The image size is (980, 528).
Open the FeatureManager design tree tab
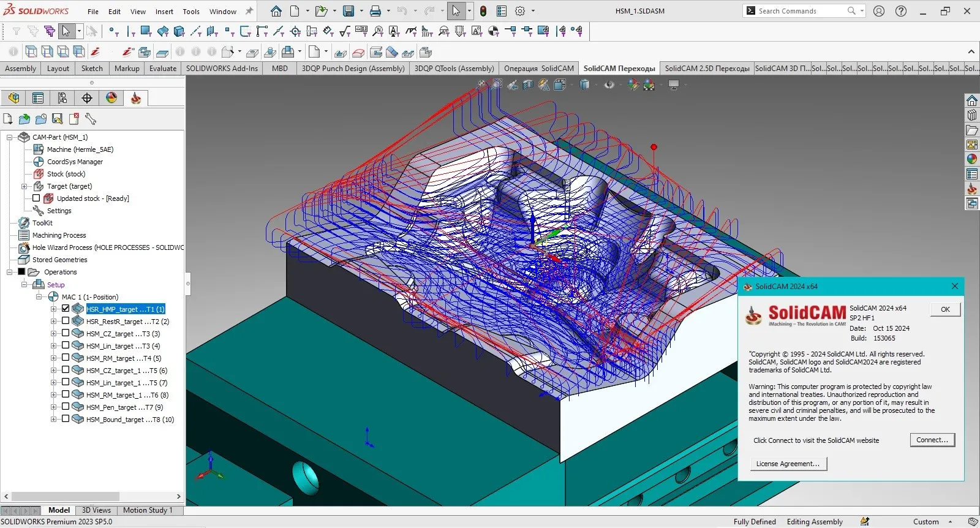[13, 98]
